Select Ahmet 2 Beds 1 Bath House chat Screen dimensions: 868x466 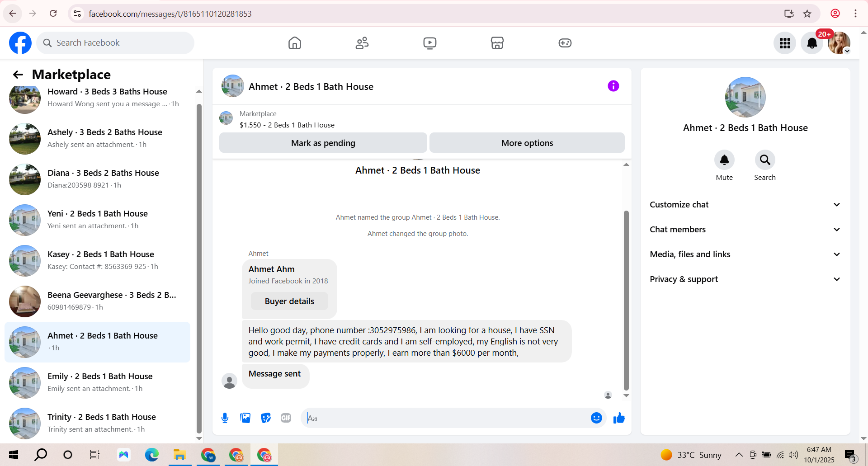97,342
